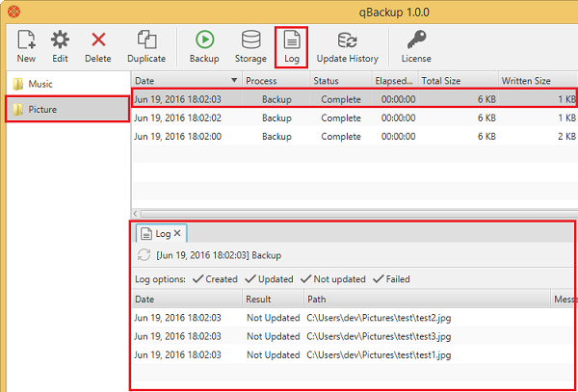
Task: Click the Music folder icon in sidebar
Action: [x=18, y=84]
